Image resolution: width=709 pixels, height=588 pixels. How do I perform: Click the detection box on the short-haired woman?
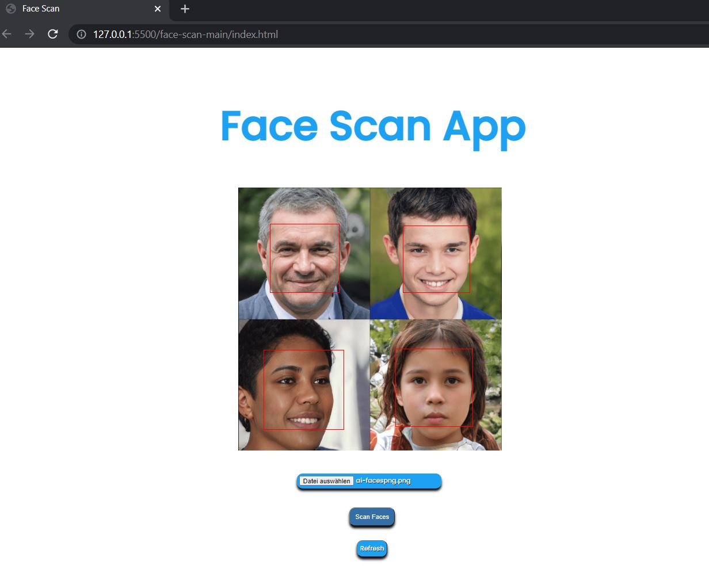click(304, 389)
